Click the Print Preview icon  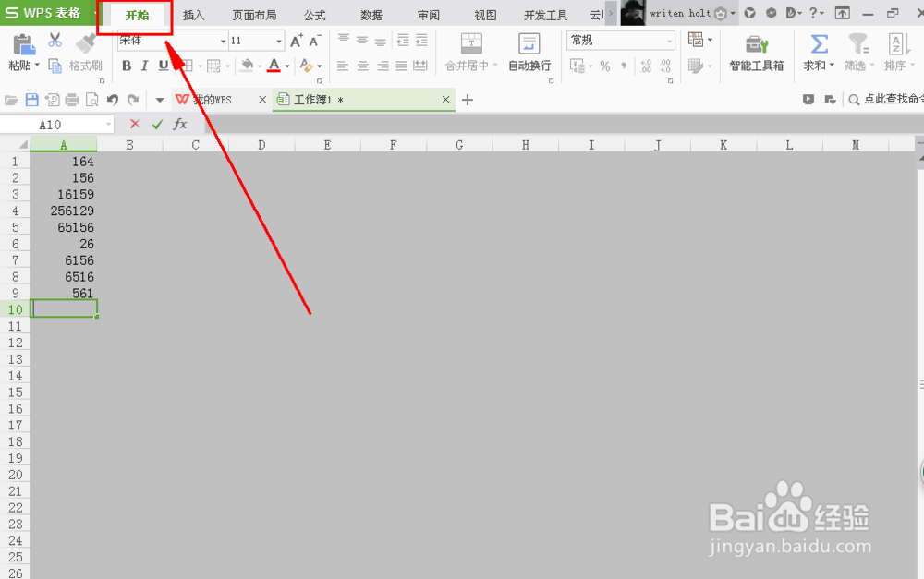(x=91, y=100)
